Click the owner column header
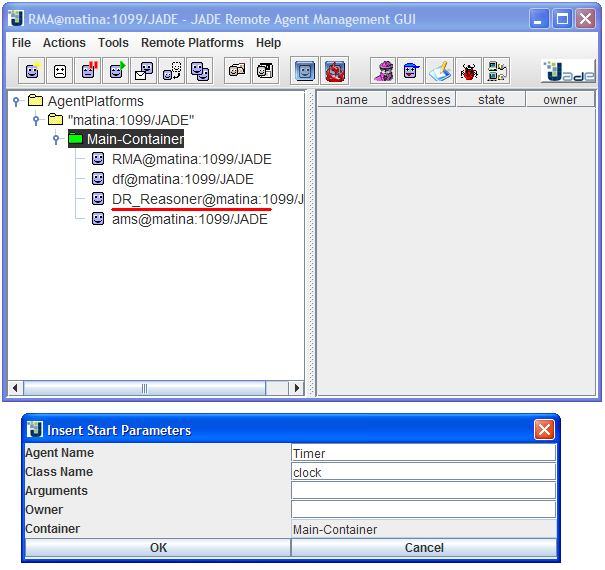The height and width of the screenshot is (570, 605). pos(560,100)
